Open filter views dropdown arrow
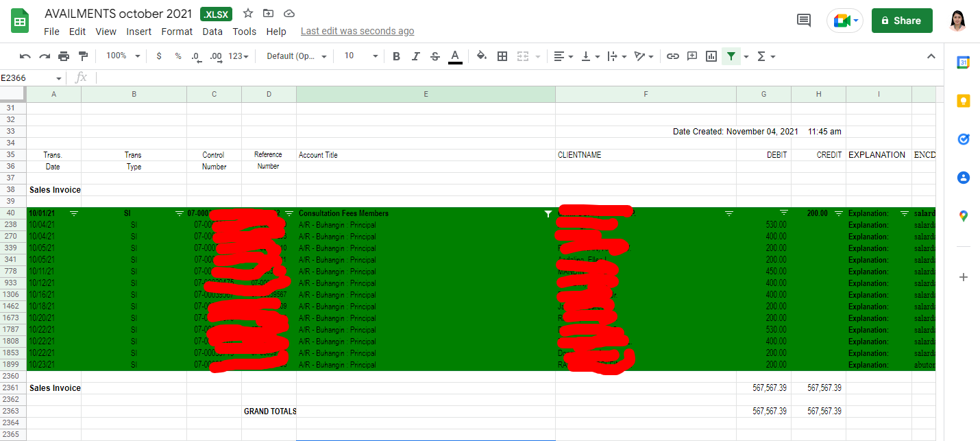This screenshot has width=980, height=441. pyautogui.click(x=746, y=56)
